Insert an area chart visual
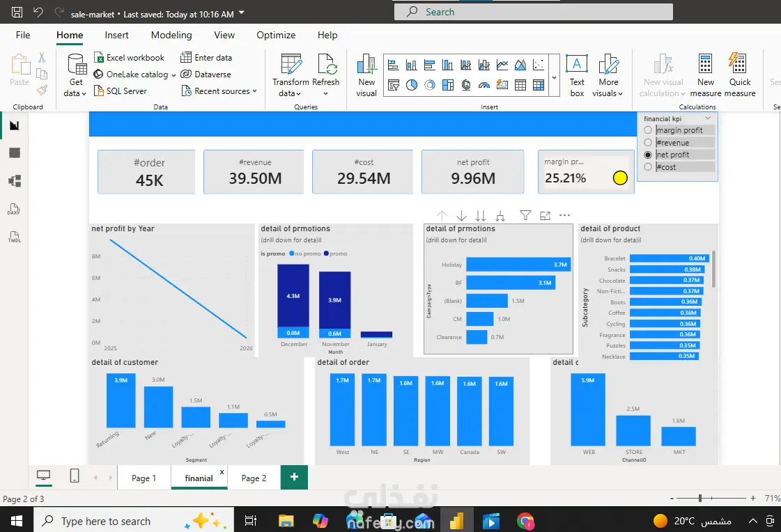Screen dimensions: 781x532 [520, 65]
